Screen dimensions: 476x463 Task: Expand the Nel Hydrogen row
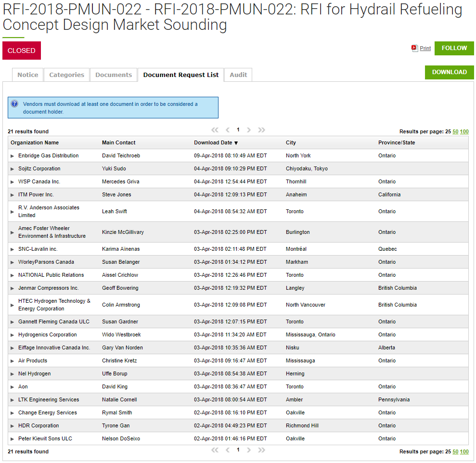tap(12, 374)
